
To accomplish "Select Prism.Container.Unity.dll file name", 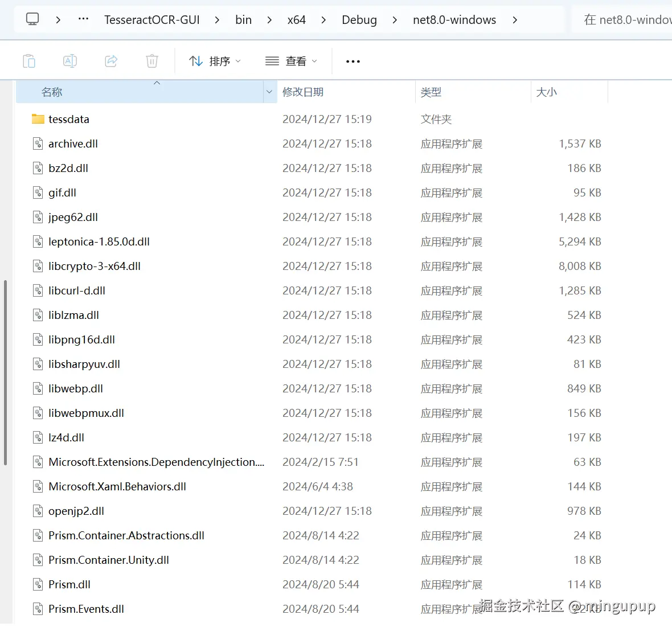I will [109, 560].
